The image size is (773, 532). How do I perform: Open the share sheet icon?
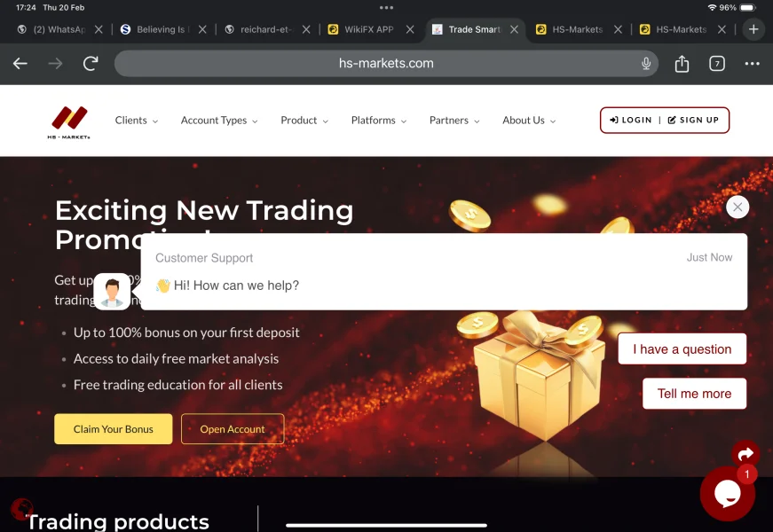(x=682, y=64)
